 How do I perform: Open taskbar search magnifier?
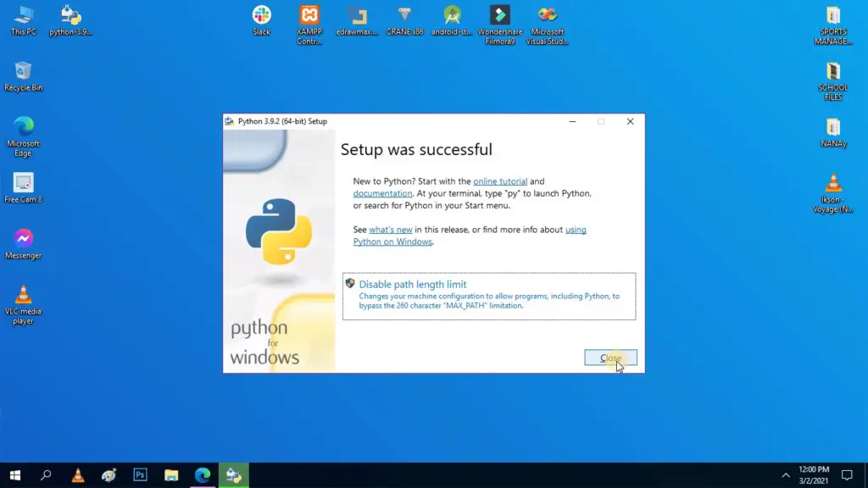click(x=46, y=475)
